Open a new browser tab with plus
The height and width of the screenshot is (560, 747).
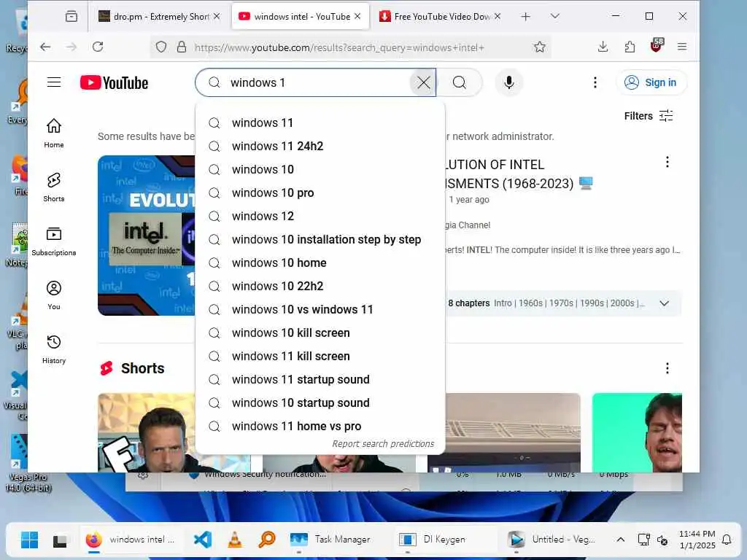point(525,17)
